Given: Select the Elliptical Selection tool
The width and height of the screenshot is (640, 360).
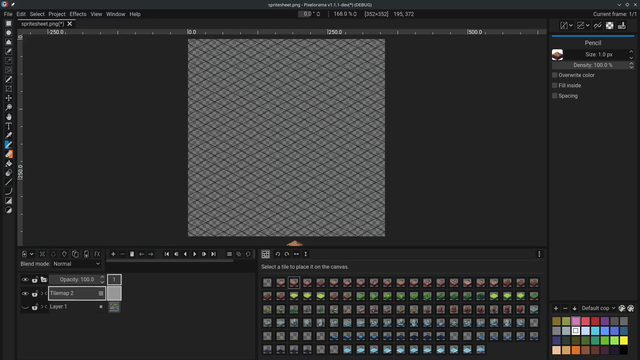Looking at the screenshot, I should [9, 33].
